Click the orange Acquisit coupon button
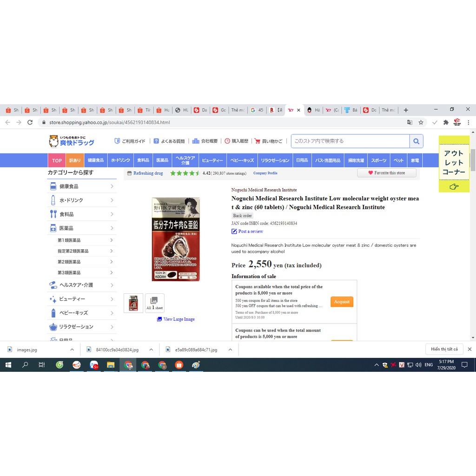 (342, 302)
